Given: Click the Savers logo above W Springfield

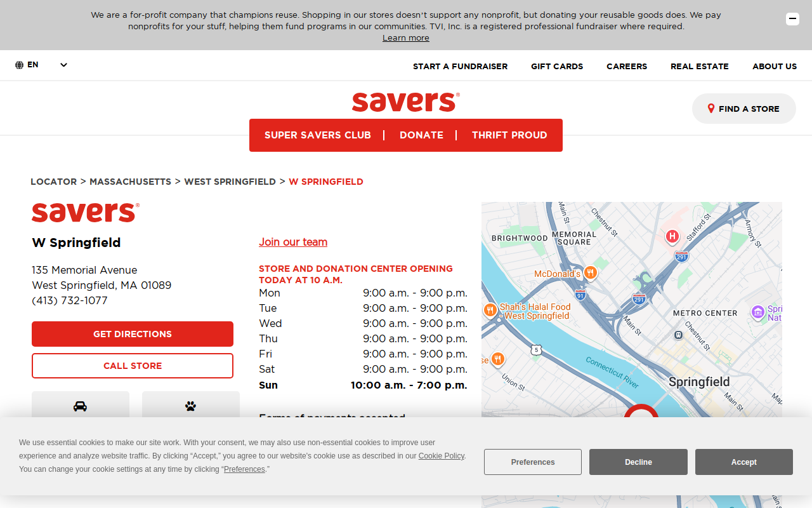Looking at the screenshot, I should click(x=86, y=212).
